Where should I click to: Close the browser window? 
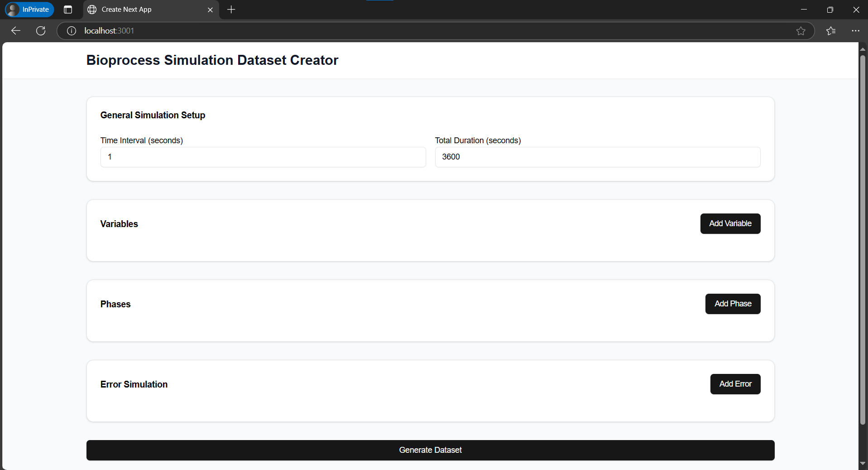[x=856, y=10]
